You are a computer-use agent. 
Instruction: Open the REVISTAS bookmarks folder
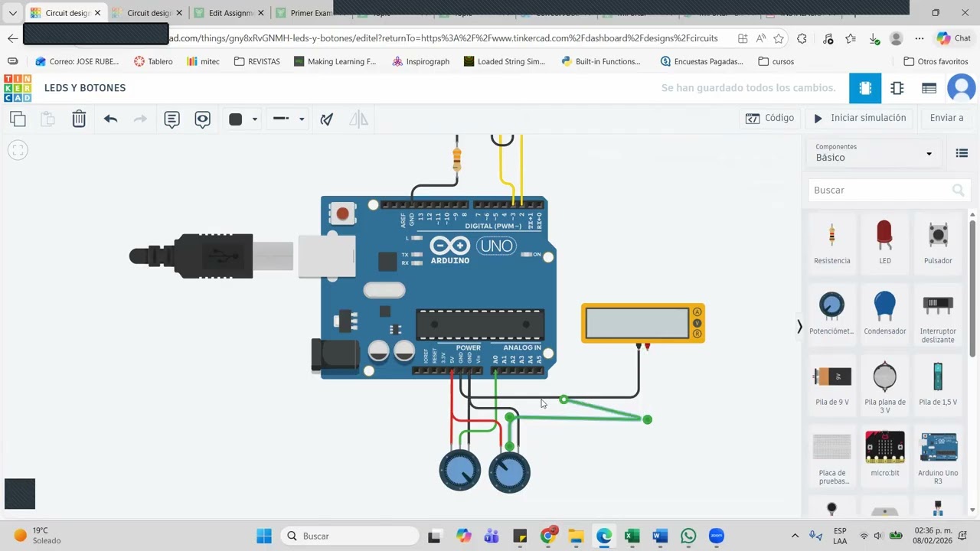pyautogui.click(x=256, y=61)
